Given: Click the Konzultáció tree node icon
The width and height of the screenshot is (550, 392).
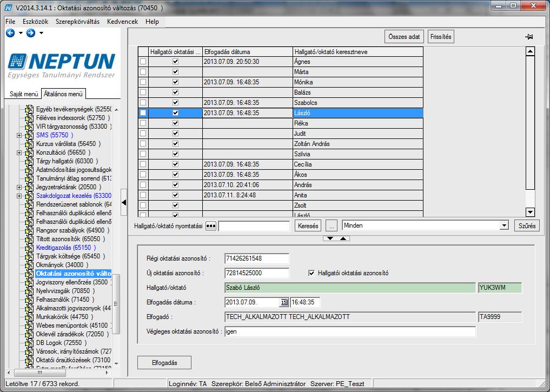Looking at the screenshot, I should tap(29, 152).
